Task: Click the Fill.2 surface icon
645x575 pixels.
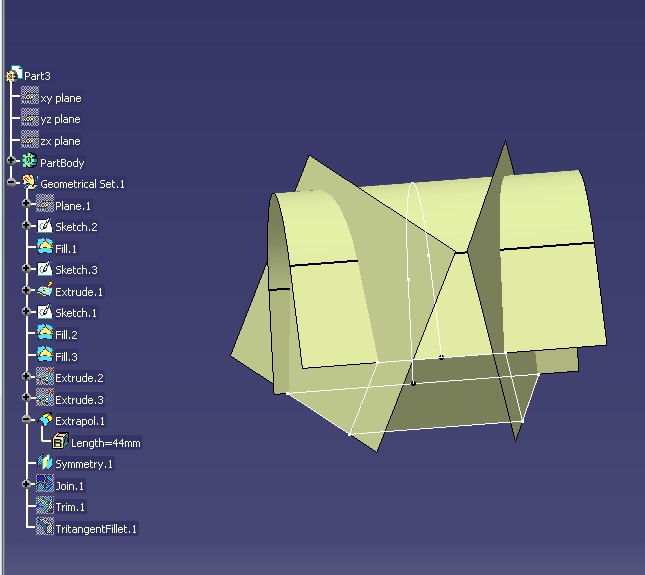Action: [45, 333]
